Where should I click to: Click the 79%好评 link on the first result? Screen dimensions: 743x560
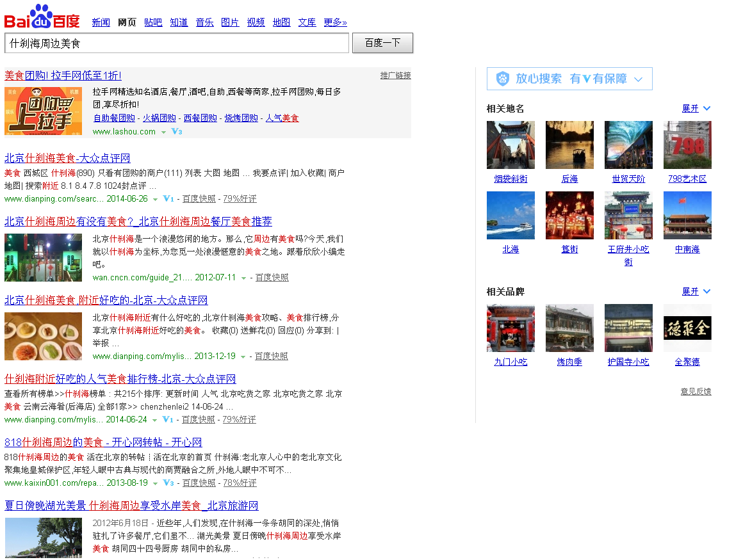240,199
